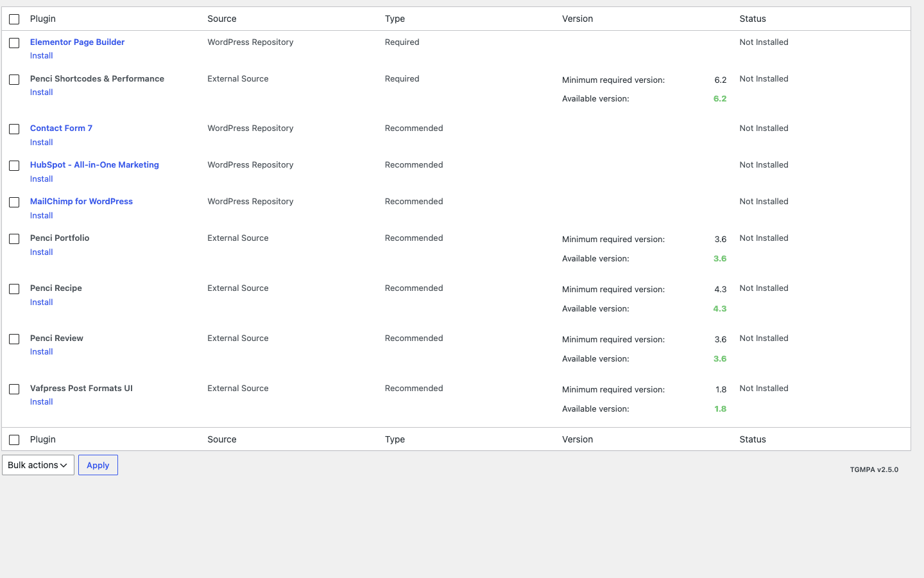Viewport: 924px width, 578px height.
Task: Check the HubSpot All-in-One Marketing checkbox
Action: coord(14,166)
